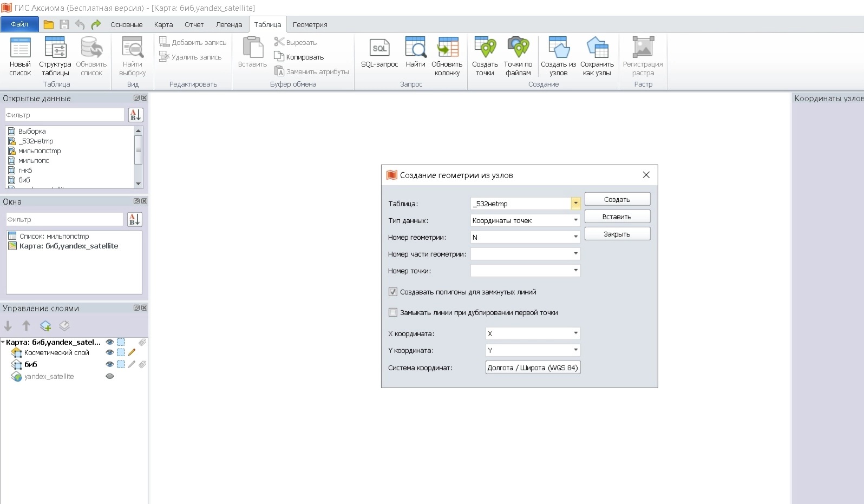
Task: Toggle visibility of биб layer
Action: pos(110,364)
